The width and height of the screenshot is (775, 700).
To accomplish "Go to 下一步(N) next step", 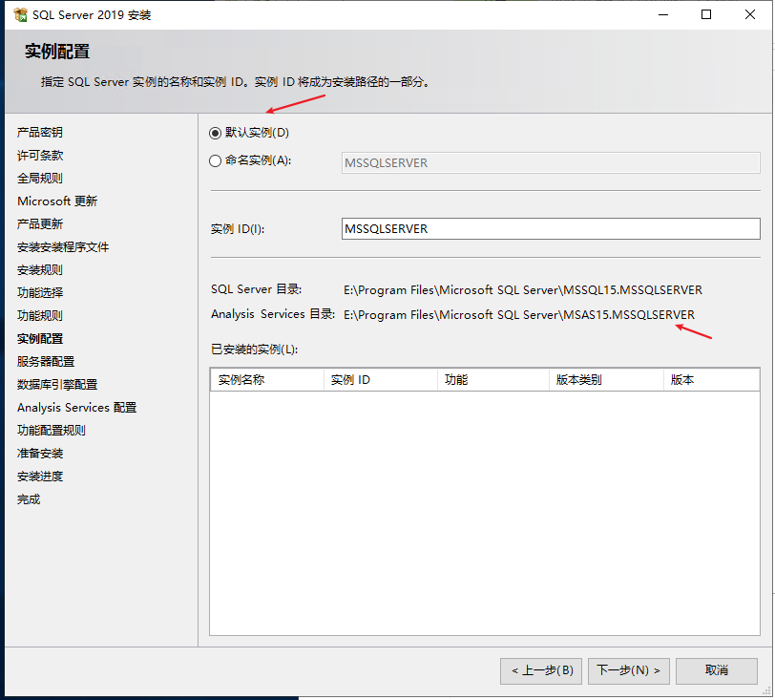I will coord(628,670).
